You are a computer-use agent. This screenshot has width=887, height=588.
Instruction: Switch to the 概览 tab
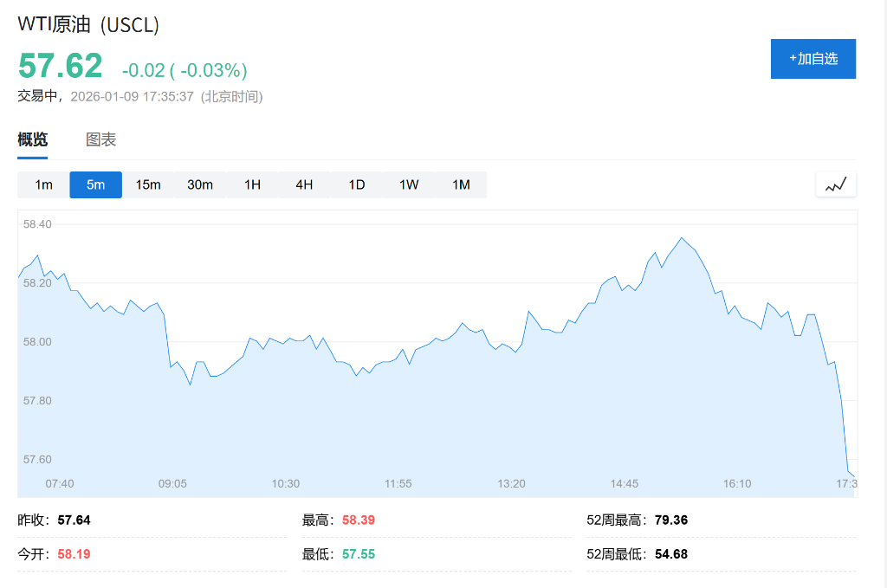click(33, 139)
